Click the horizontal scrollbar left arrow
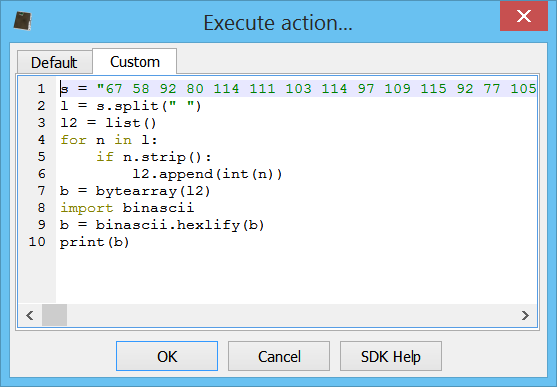557x387 pixels. click(x=30, y=315)
